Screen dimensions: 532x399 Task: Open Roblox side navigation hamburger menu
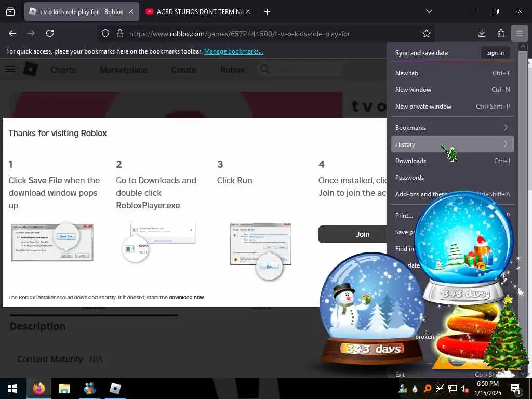pyautogui.click(x=10, y=69)
